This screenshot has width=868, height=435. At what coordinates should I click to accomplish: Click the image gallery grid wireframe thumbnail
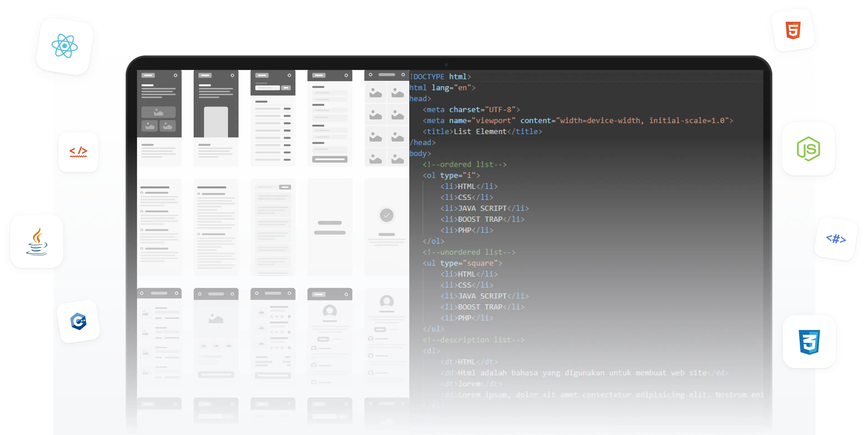[x=386, y=118]
